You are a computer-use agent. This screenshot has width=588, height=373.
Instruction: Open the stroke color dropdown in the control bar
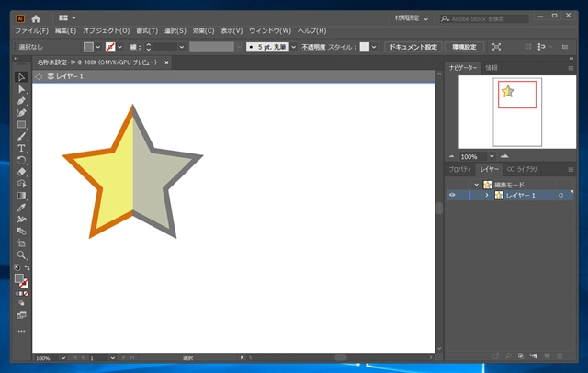119,47
